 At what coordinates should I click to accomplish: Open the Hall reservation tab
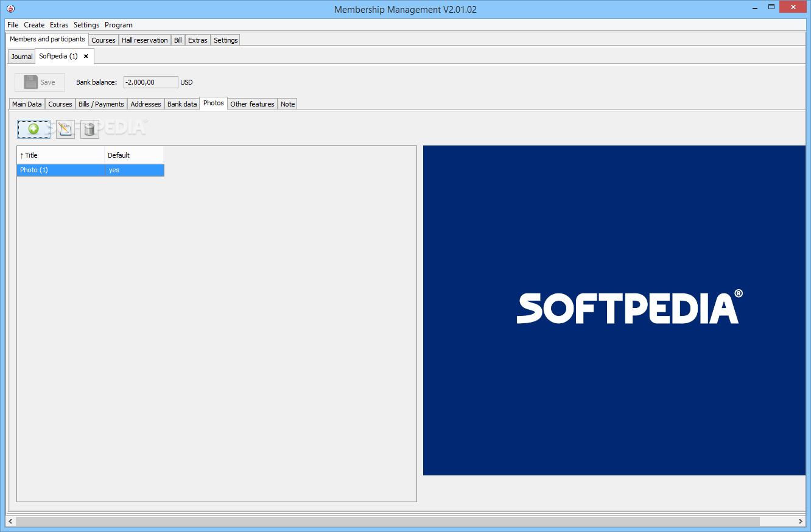(x=145, y=40)
